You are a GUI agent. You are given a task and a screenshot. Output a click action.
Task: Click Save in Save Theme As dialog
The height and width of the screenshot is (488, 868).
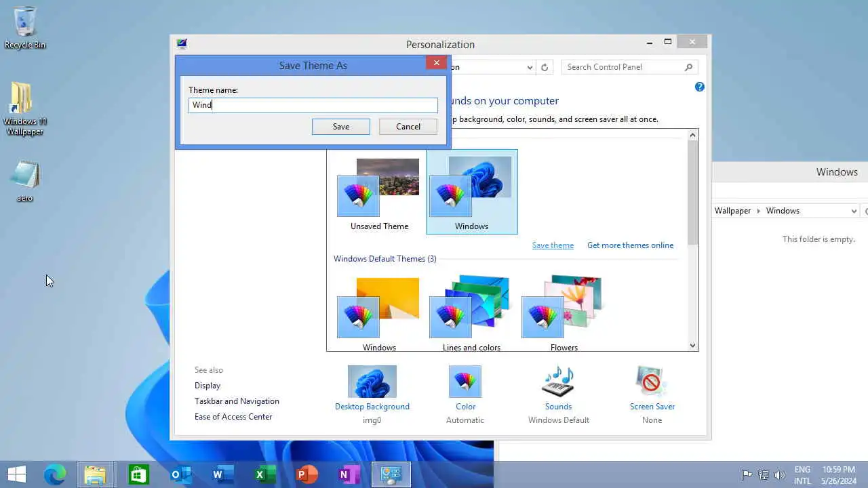[341, 127]
